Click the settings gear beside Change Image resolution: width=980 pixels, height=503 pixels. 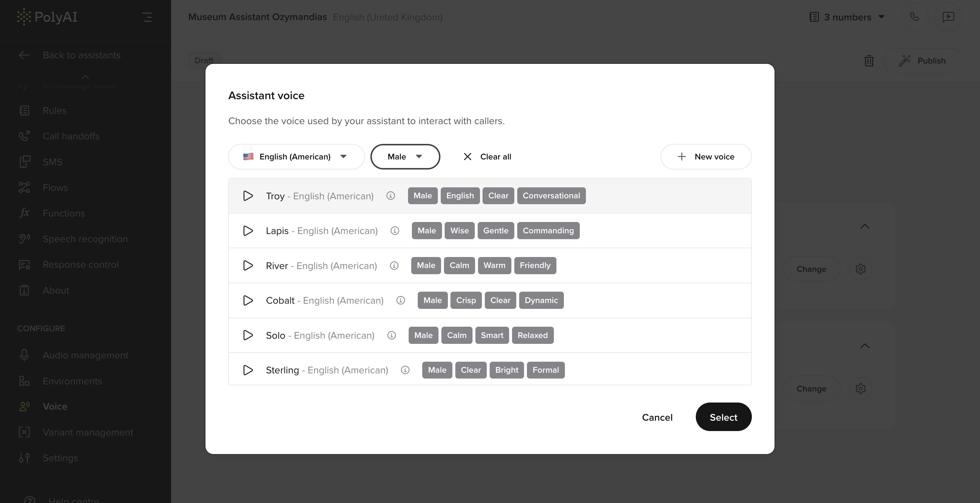coord(861,269)
